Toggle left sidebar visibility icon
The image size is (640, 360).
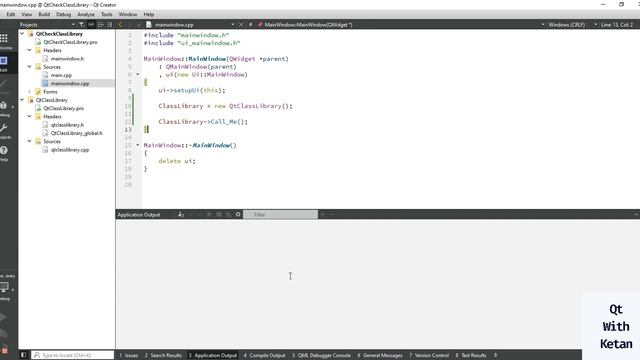coord(23,355)
